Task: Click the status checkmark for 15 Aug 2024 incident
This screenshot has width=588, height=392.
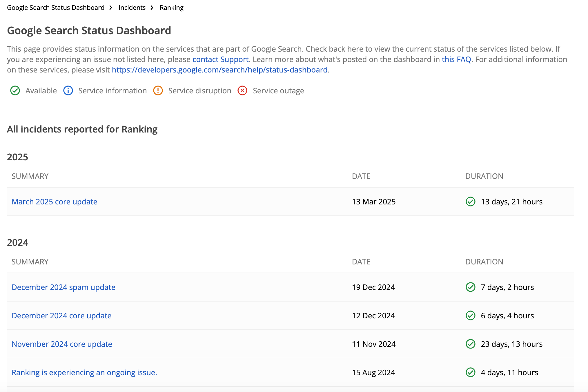Action: coord(471,372)
